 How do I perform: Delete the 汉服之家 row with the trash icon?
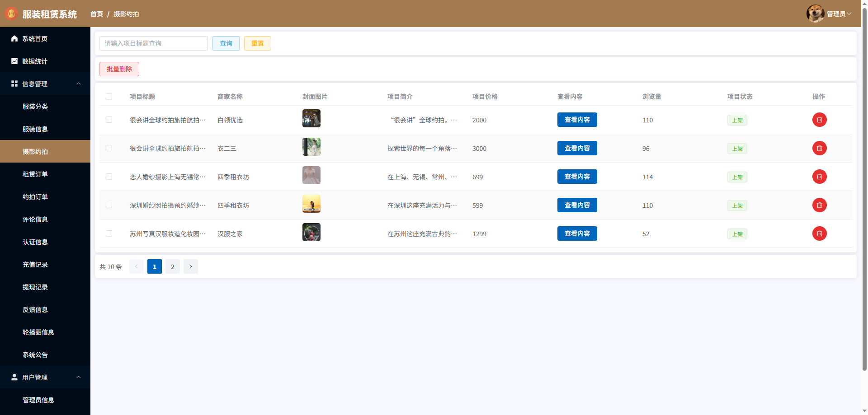coord(819,233)
